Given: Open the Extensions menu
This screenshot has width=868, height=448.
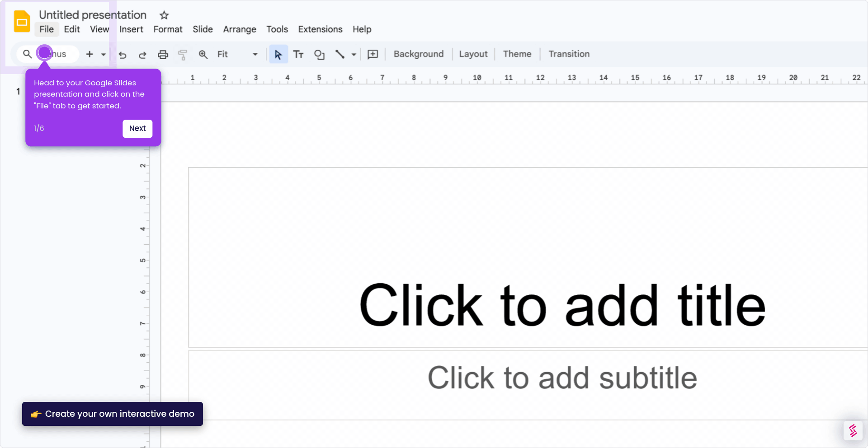Looking at the screenshot, I should click(x=320, y=29).
